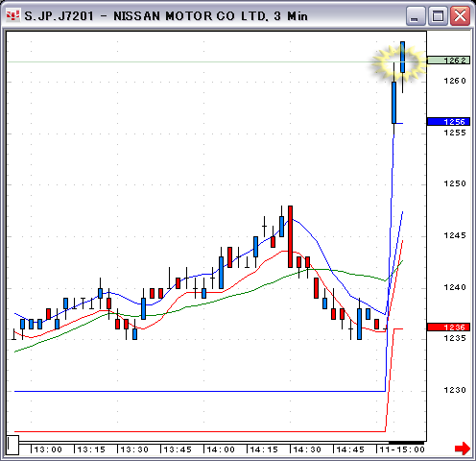Click the 1240 price axis label

455,287
